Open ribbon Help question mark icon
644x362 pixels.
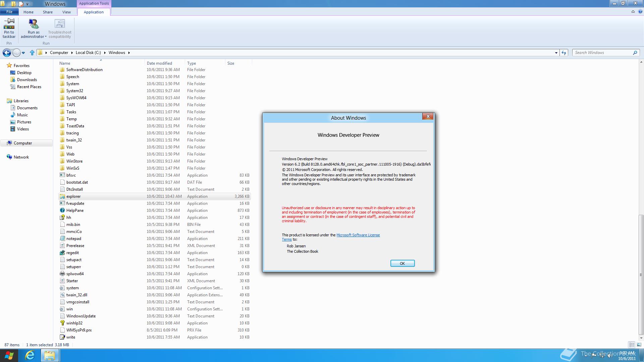click(640, 12)
